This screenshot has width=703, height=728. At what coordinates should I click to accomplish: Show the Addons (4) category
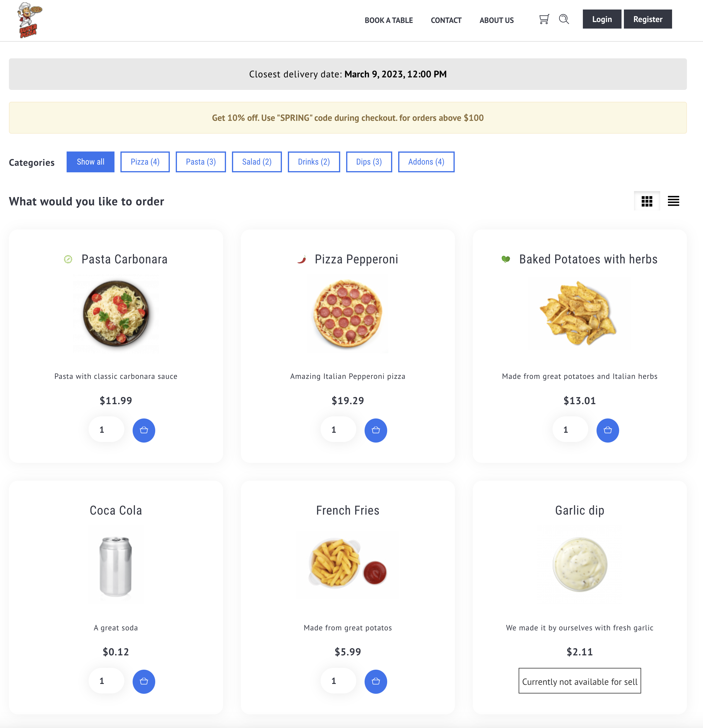pos(426,162)
